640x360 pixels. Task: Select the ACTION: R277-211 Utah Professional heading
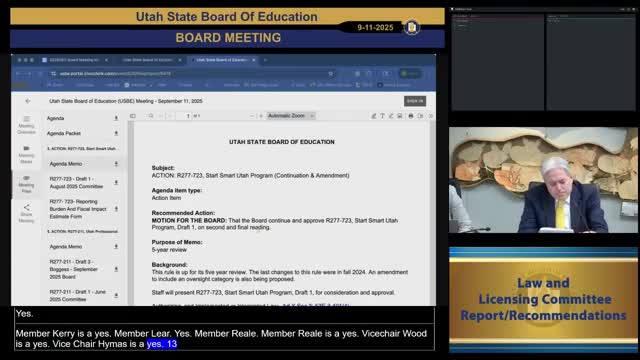83,231
